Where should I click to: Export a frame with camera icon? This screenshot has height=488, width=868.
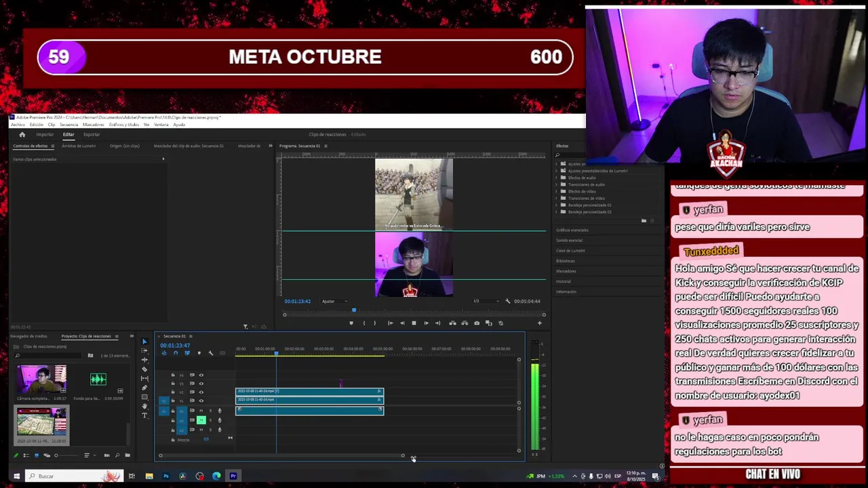coord(477,323)
